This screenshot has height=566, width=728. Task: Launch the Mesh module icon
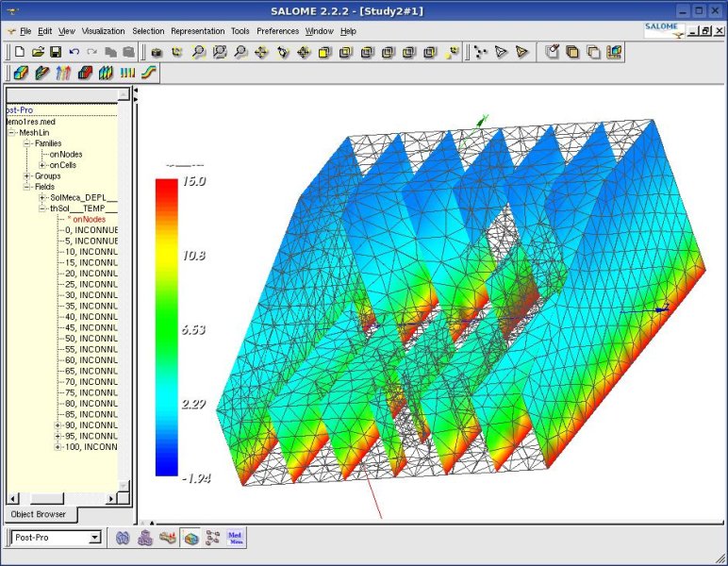pos(145,538)
